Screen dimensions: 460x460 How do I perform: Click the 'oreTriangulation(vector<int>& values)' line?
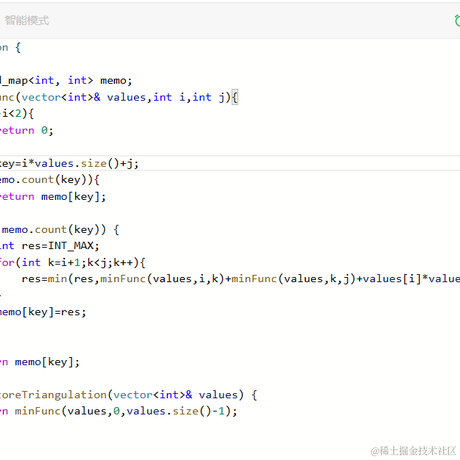pyautogui.click(x=128, y=395)
